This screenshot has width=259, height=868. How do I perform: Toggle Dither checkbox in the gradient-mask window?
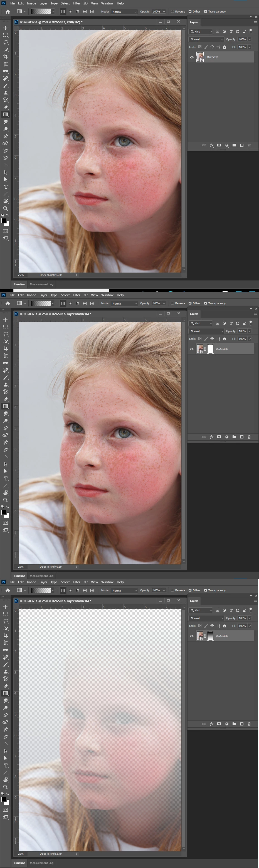click(x=190, y=590)
